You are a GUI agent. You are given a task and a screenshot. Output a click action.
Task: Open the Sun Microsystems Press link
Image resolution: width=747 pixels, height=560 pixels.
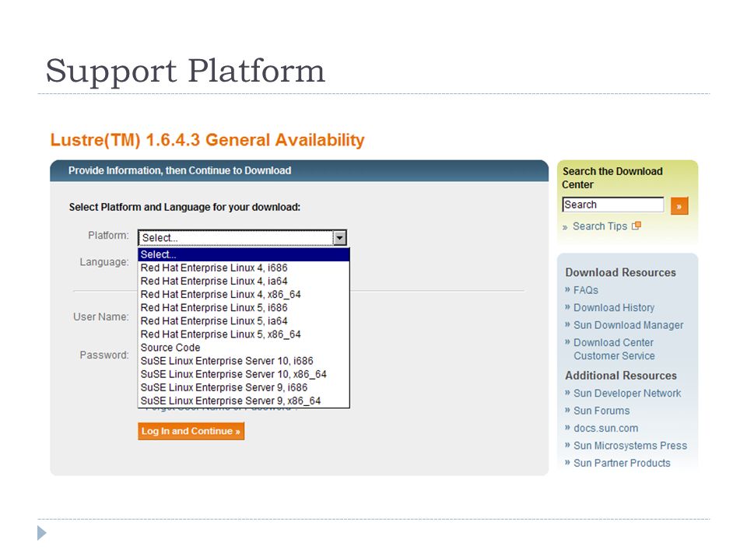(x=630, y=446)
